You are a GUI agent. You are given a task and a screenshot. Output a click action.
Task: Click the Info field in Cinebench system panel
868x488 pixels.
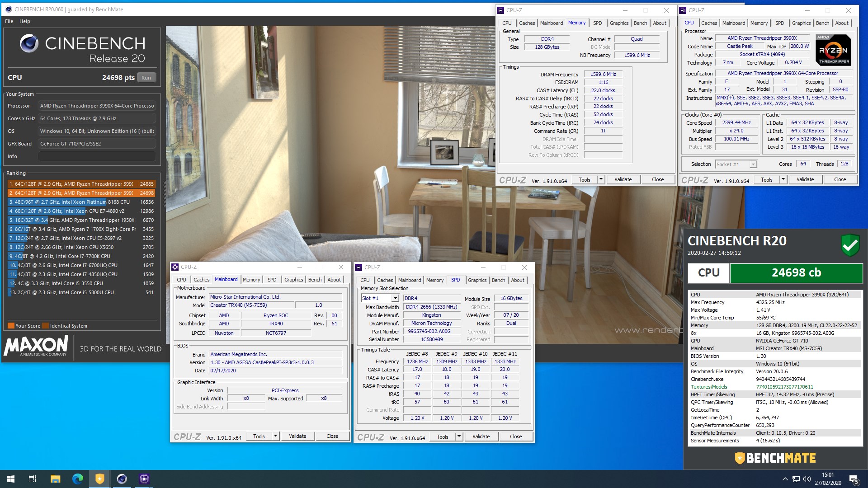click(x=97, y=156)
